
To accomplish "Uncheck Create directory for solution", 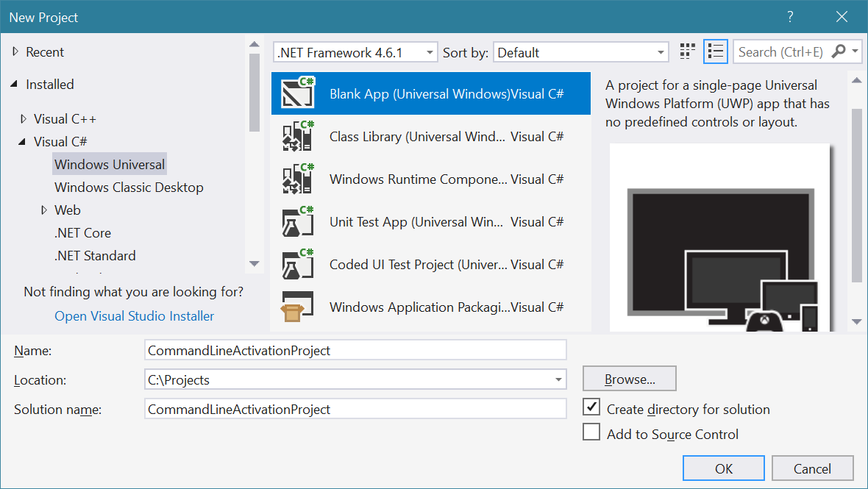I will coord(591,407).
